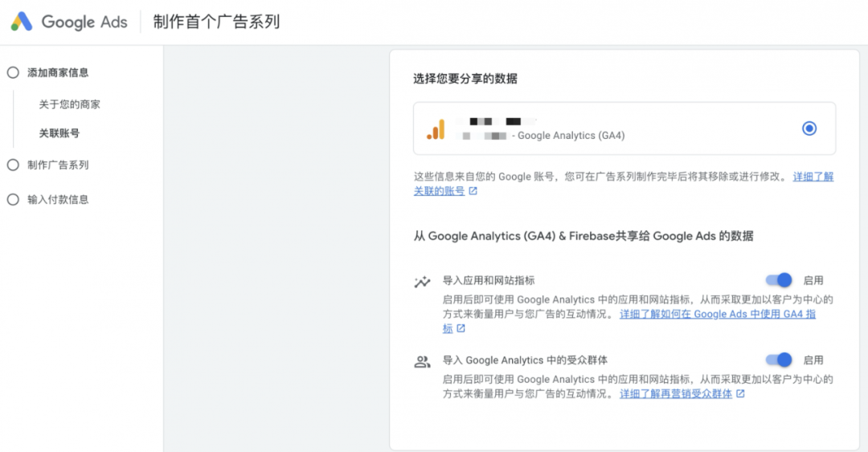This screenshot has height=452, width=868.
Task: Click the sparkline icon beside 导入应用和网站指标
Action: click(423, 282)
